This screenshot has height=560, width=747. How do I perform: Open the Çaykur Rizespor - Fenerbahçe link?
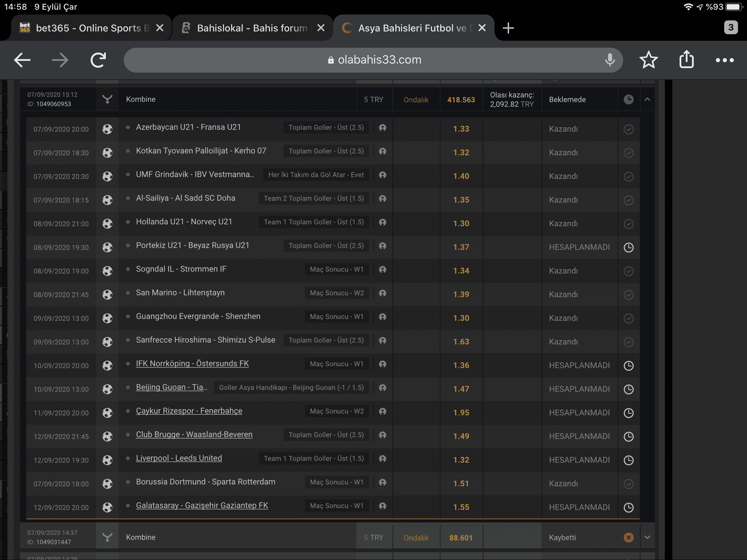[189, 411]
